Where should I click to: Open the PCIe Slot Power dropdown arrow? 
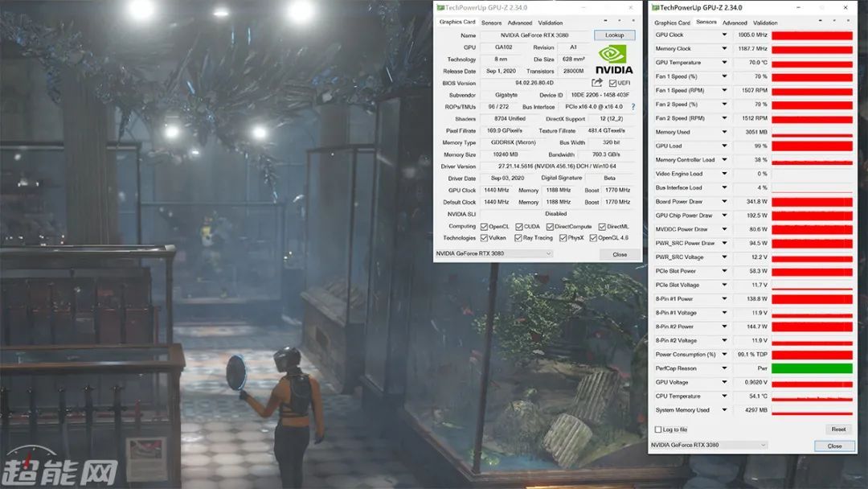coord(724,271)
